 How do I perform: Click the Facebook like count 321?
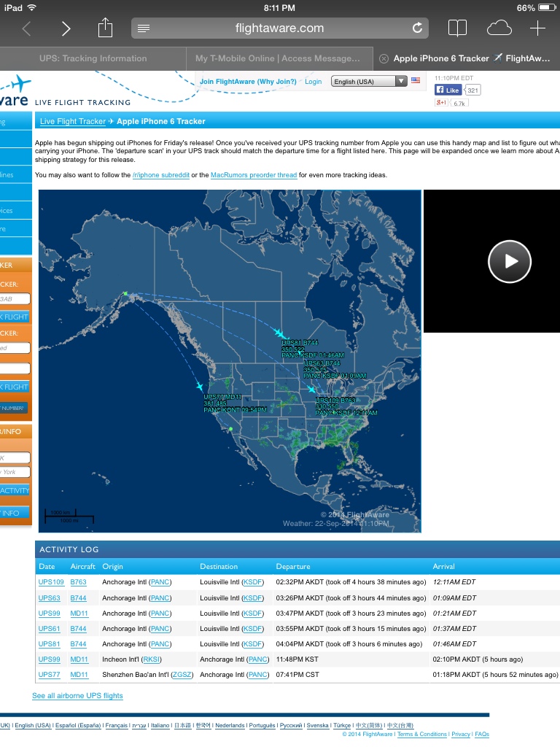472,90
